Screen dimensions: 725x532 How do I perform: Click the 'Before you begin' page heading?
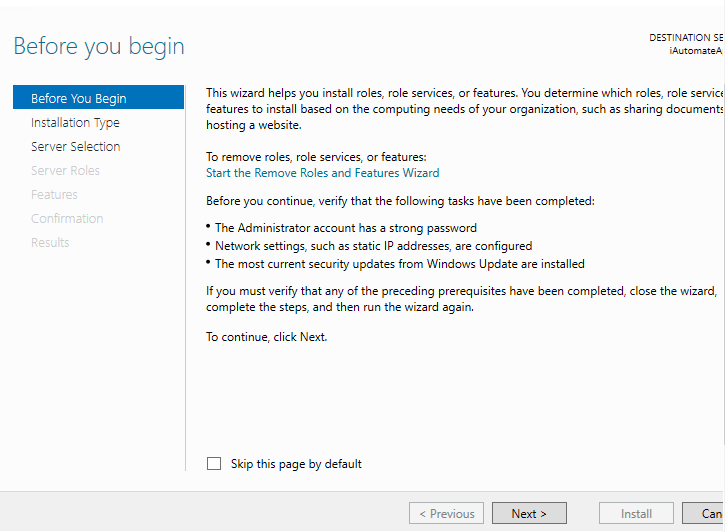pos(99,46)
